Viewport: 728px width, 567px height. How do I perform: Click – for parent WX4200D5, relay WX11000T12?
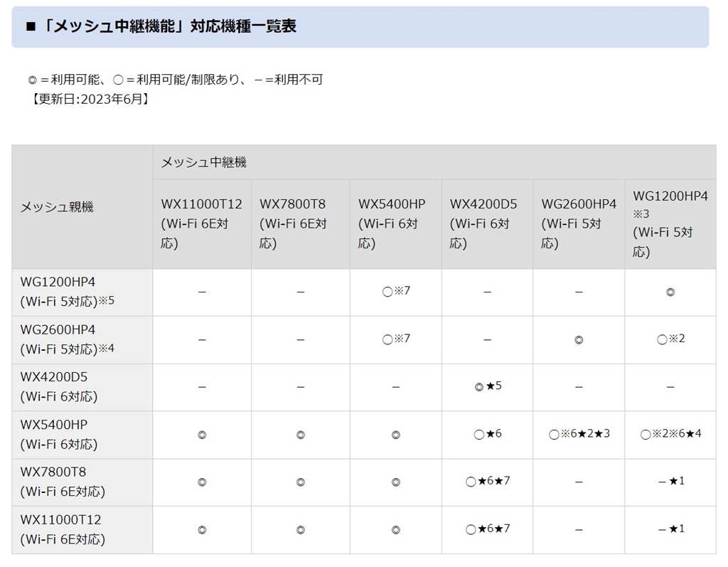point(202,387)
